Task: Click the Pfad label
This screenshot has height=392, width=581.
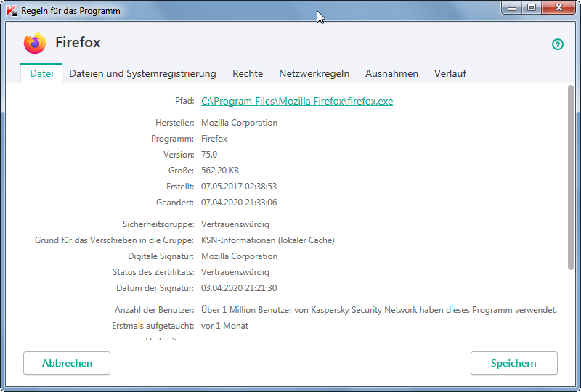Action: pyautogui.click(x=184, y=101)
